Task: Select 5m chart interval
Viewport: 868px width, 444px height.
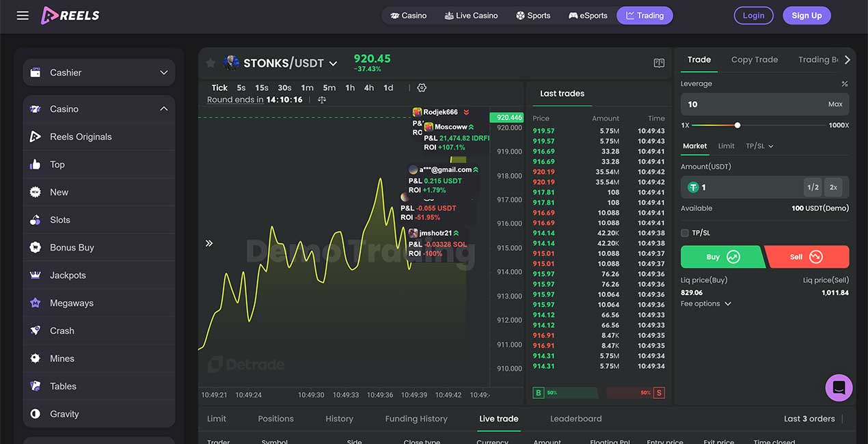Action: [329, 87]
